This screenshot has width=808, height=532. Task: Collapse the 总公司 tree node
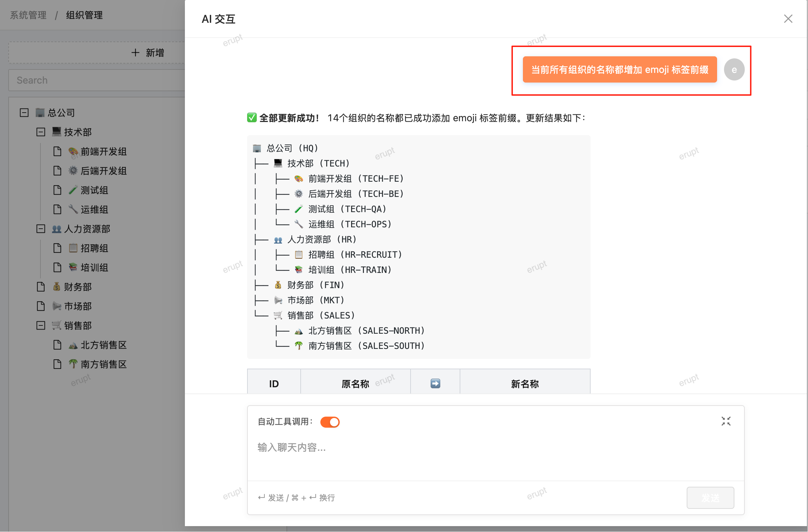point(24,113)
